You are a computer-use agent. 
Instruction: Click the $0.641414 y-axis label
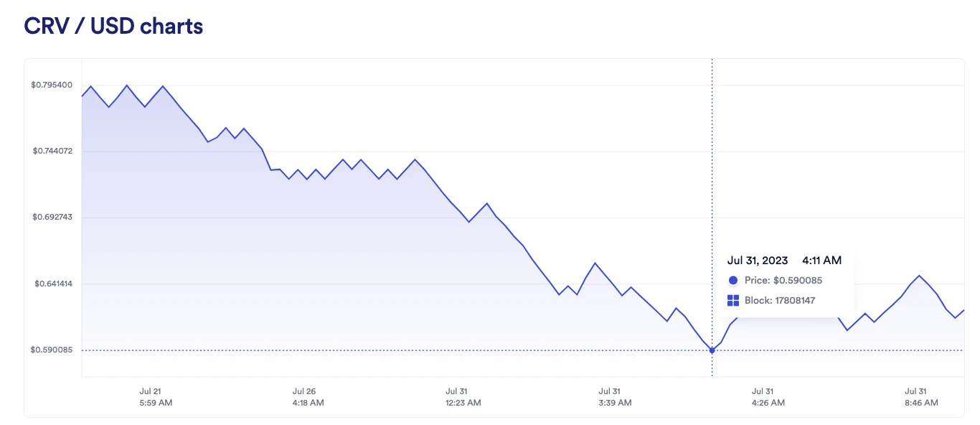53,284
